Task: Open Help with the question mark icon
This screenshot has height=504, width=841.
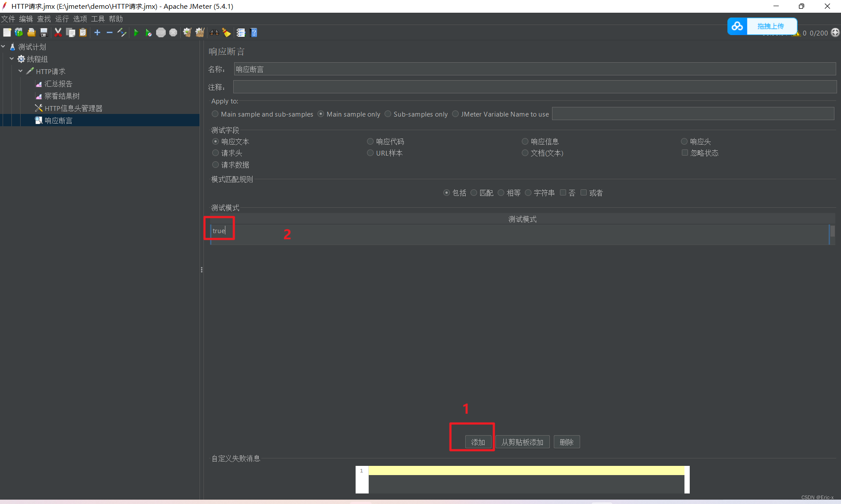Action: 253,32
